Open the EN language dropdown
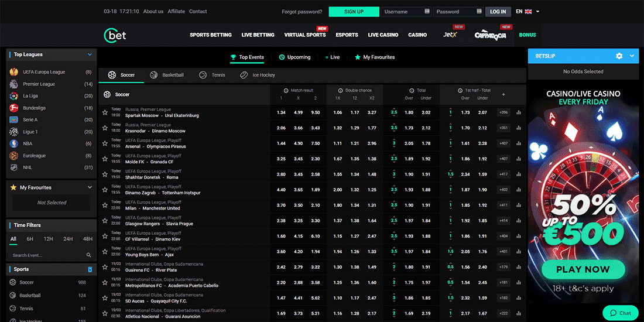 pos(527,12)
